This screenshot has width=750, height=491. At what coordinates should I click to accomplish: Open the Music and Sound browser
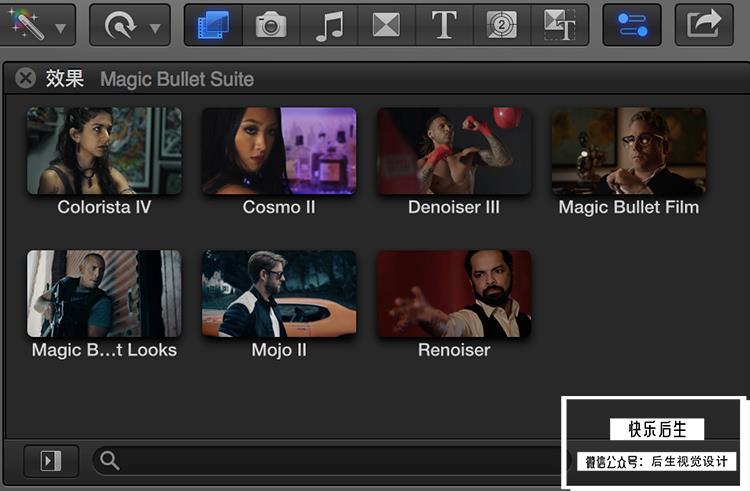pos(330,25)
